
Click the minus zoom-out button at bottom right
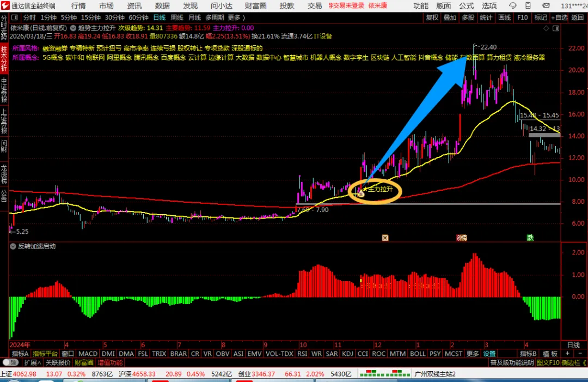(x=580, y=354)
